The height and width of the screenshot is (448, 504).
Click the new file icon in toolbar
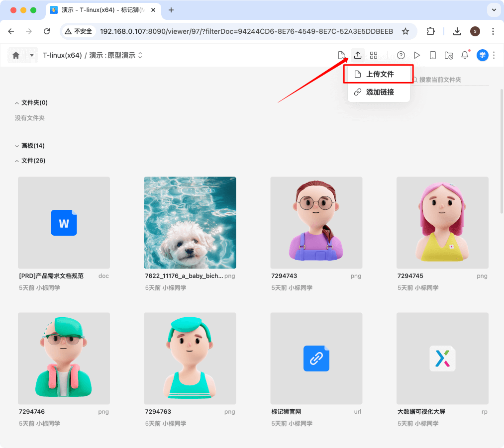[341, 55]
